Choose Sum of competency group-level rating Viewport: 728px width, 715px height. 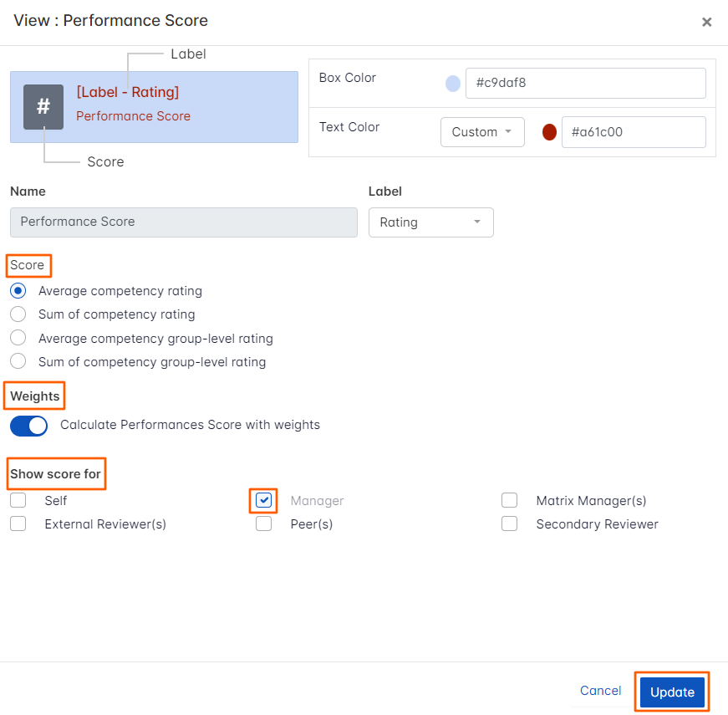(18, 362)
